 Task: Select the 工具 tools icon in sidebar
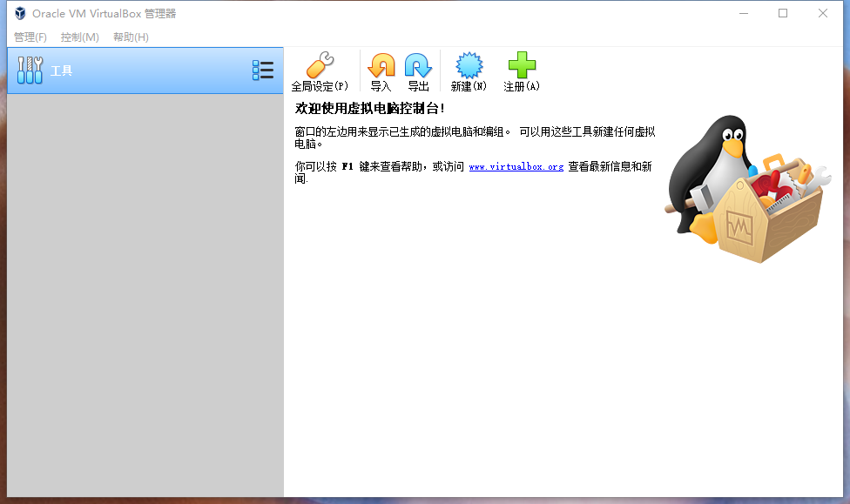(x=30, y=71)
